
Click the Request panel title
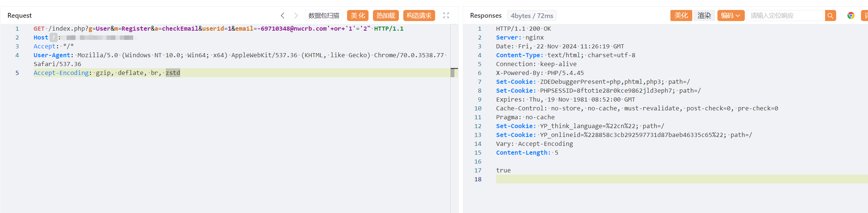[20, 16]
